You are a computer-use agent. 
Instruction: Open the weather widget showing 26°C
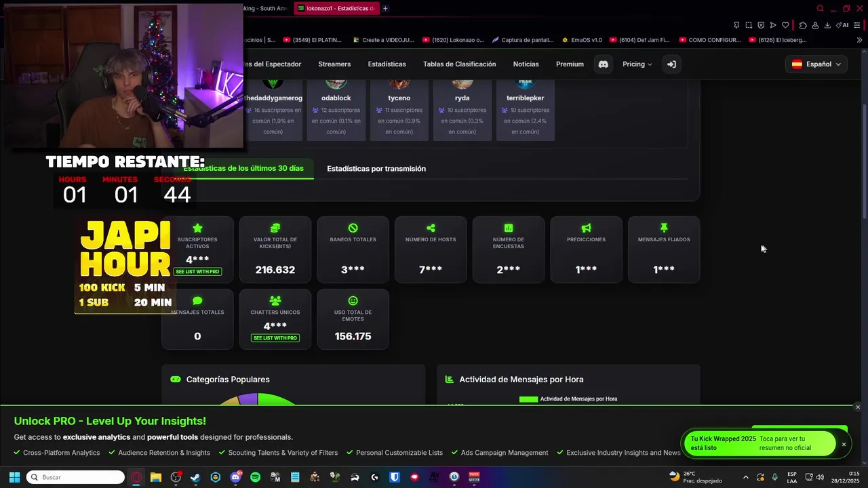tap(696, 477)
